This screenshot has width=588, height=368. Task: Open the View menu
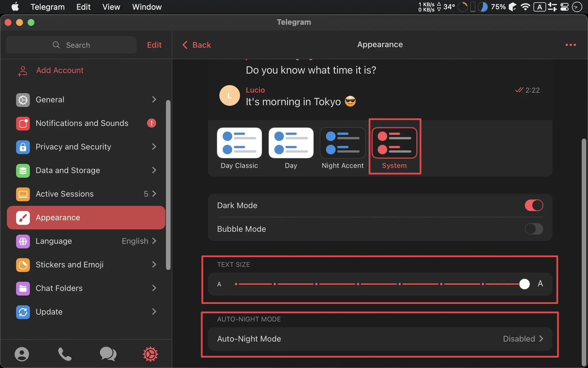(x=111, y=7)
